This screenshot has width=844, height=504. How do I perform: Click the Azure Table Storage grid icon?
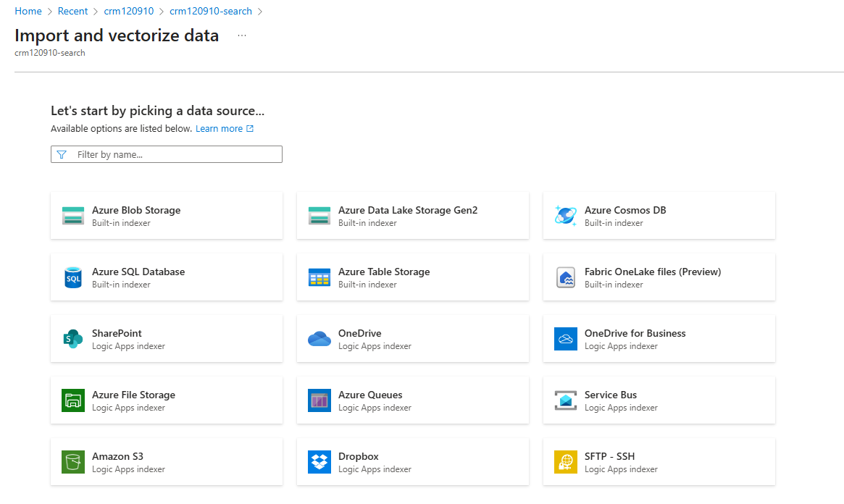point(319,277)
